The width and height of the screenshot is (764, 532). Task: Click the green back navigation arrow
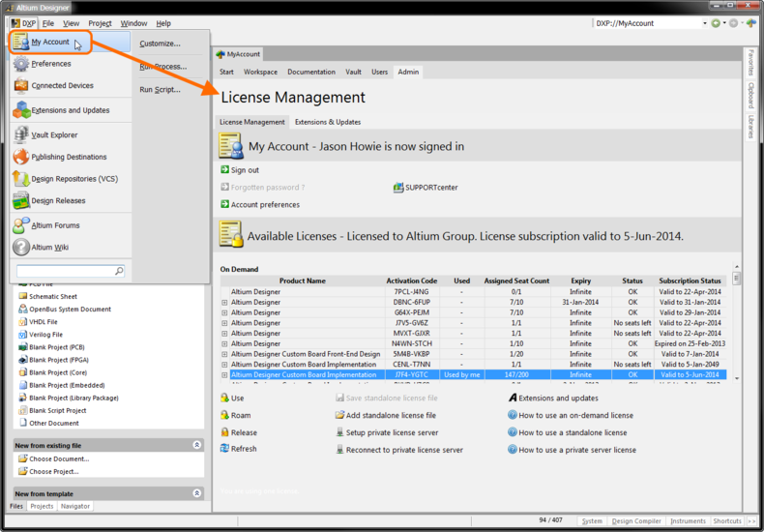click(717, 23)
